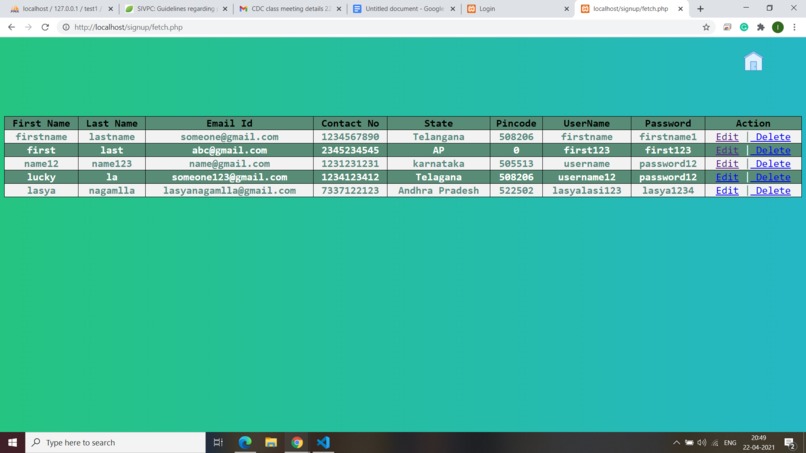Screen dimensions: 806x453
Task: Click Edit for the name12 row
Action: coord(727,164)
